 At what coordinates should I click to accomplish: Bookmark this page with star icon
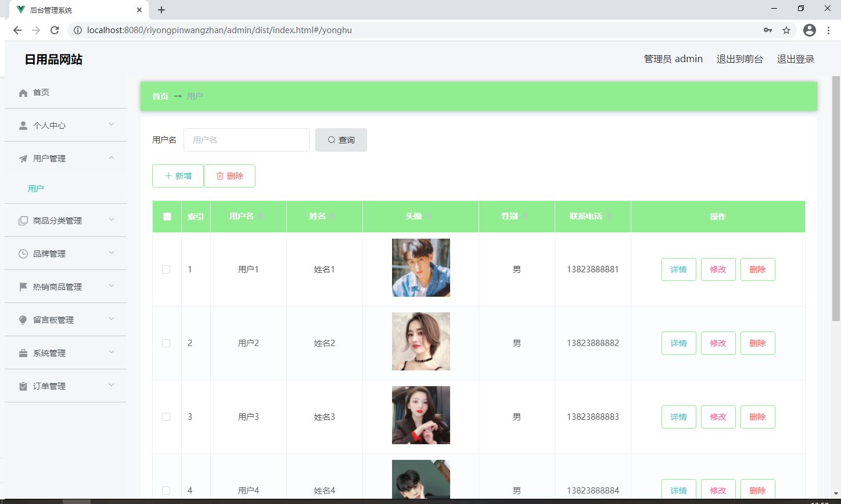[786, 30]
